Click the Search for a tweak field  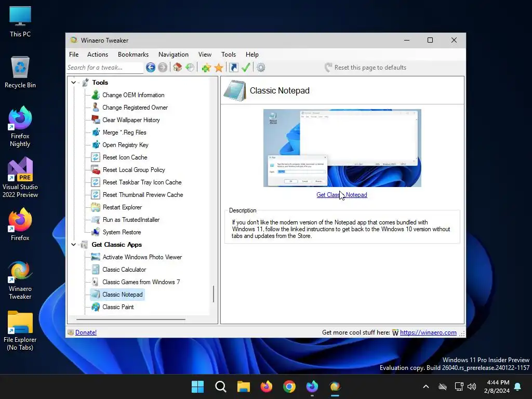pyautogui.click(x=105, y=68)
